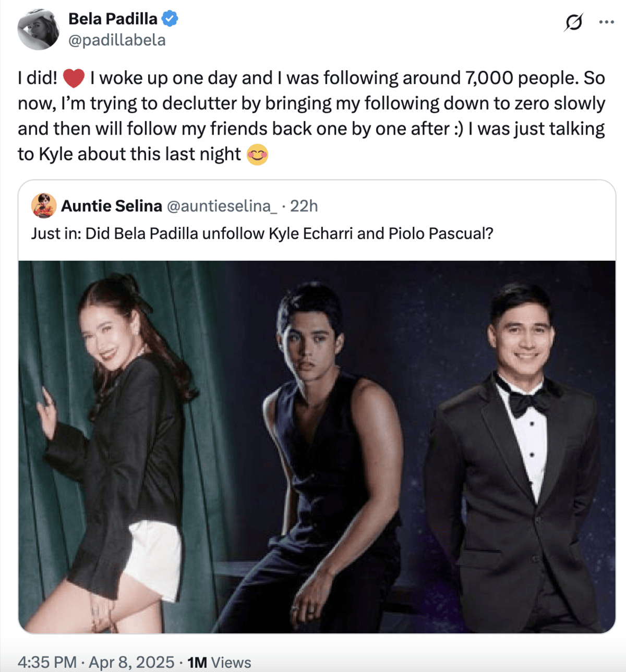Viewport: 626px width, 672px height.
Task: Click the 4:35 PM Apr 8, 2025 timestamp
Action: (96, 662)
